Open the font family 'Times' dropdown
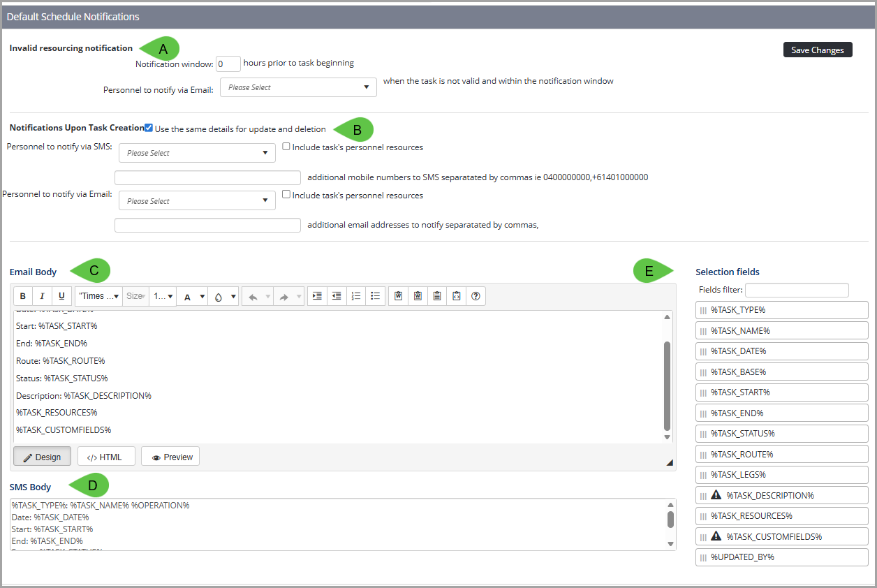The width and height of the screenshot is (877, 588). 98,296
